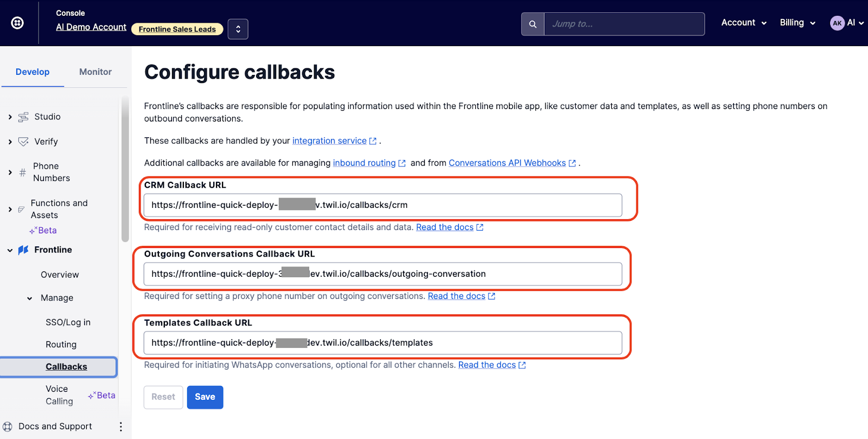The image size is (868, 439).
Task: Click external-link icon after Templates docs link
Action: coord(522,365)
